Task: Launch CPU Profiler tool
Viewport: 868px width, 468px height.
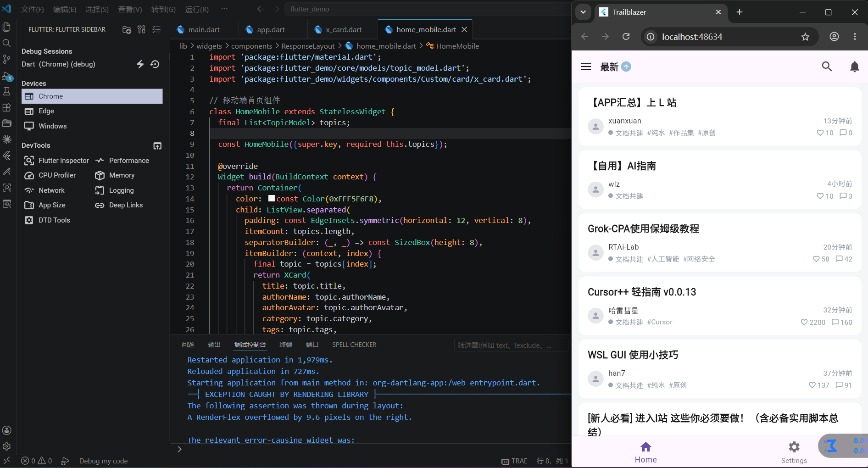Action: pos(50,175)
